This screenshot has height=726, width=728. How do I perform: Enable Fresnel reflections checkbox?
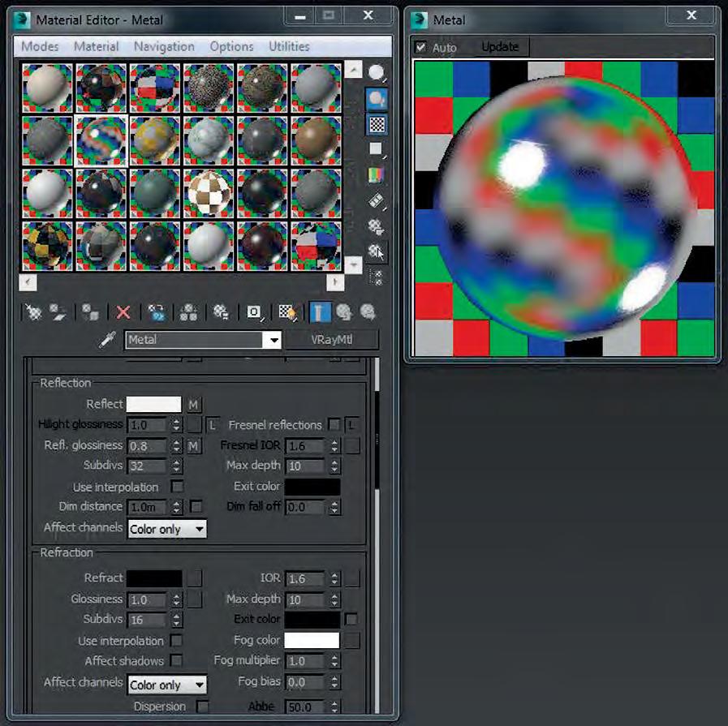click(x=334, y=424)
